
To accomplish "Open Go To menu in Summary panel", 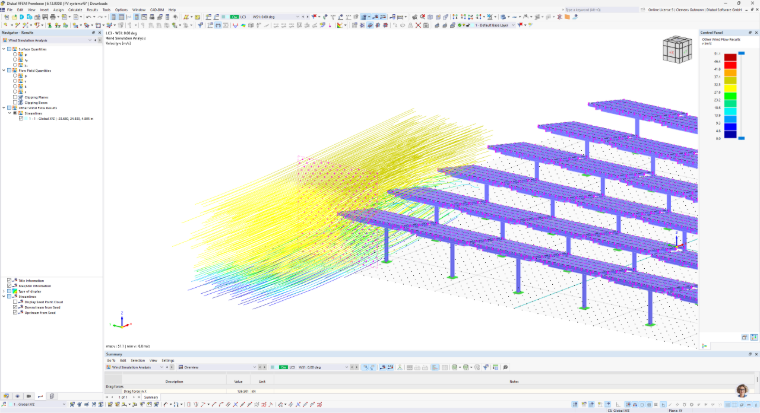I will (x=111, y=361).
